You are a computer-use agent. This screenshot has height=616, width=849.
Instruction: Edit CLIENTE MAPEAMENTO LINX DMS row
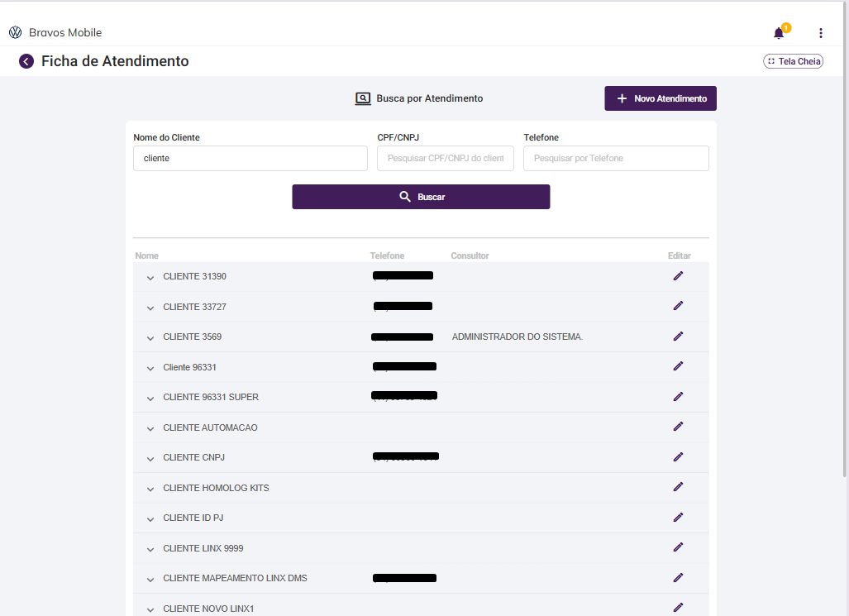click(x=678, y=577)
